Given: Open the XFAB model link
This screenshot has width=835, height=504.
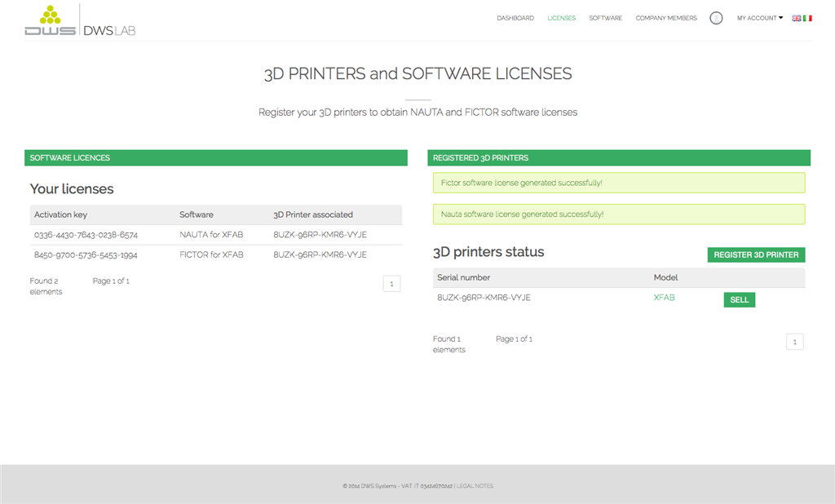Looking at the screenshot, I should (x=664, y=298).
